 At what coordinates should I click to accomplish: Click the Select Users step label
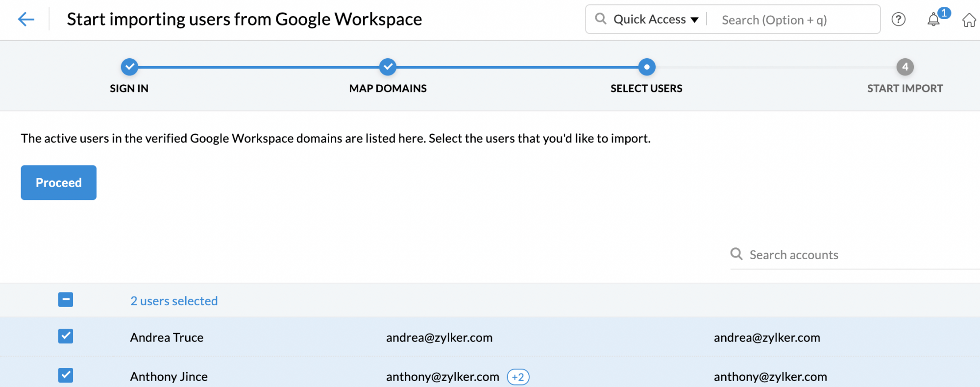[646, 89]
